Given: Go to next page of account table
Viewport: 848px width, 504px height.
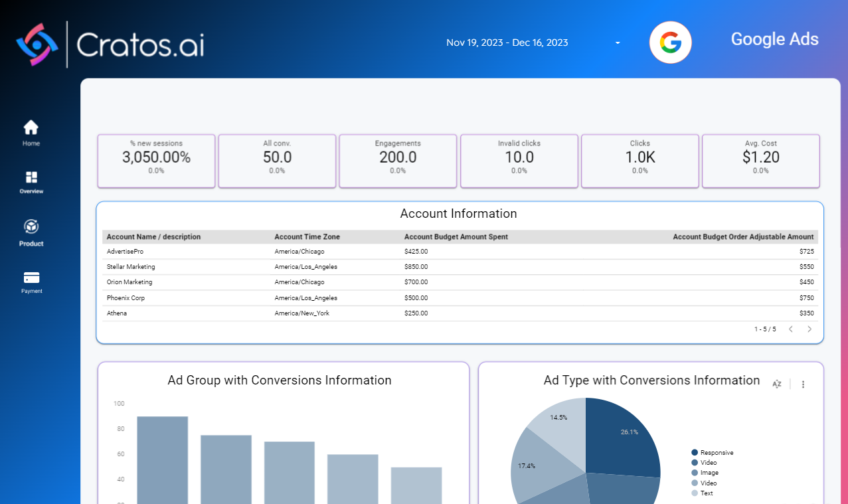Looking at the screenshot, I should click(x=809, y=329).
